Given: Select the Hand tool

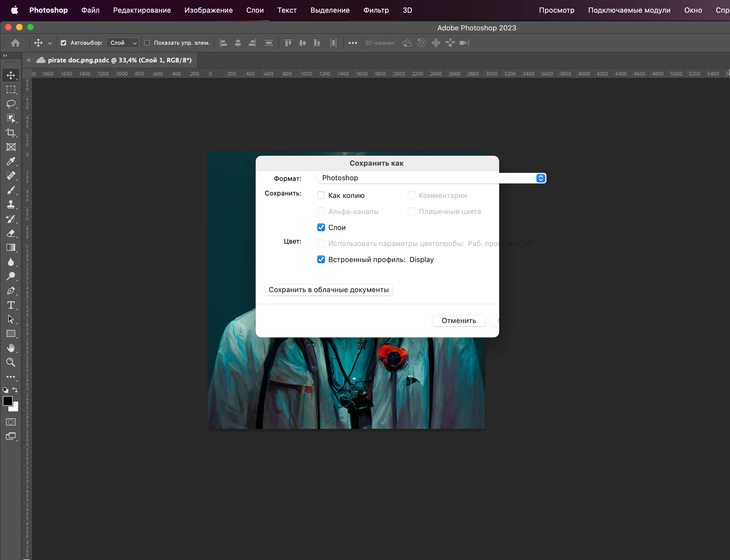Looking at the screenshot, I should 11,348.
